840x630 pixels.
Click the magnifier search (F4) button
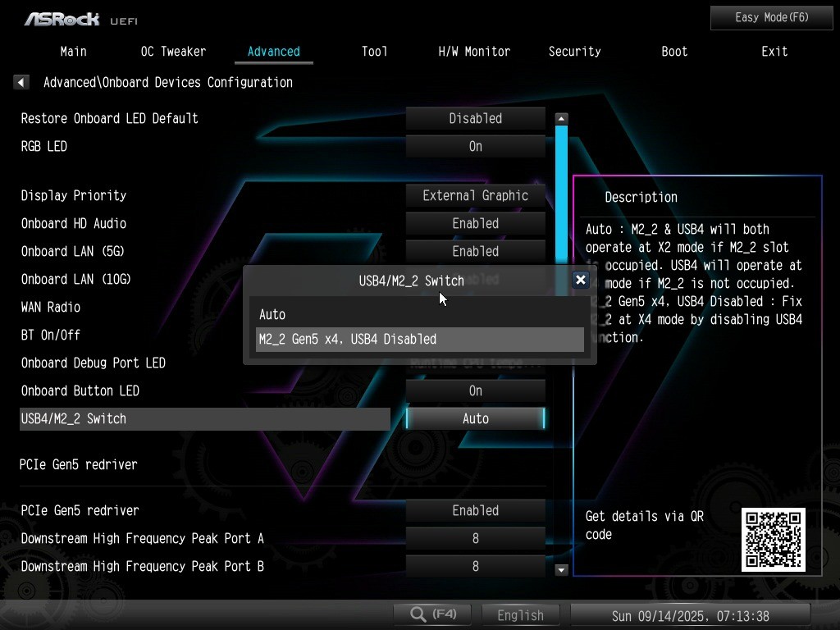[433, 614]
